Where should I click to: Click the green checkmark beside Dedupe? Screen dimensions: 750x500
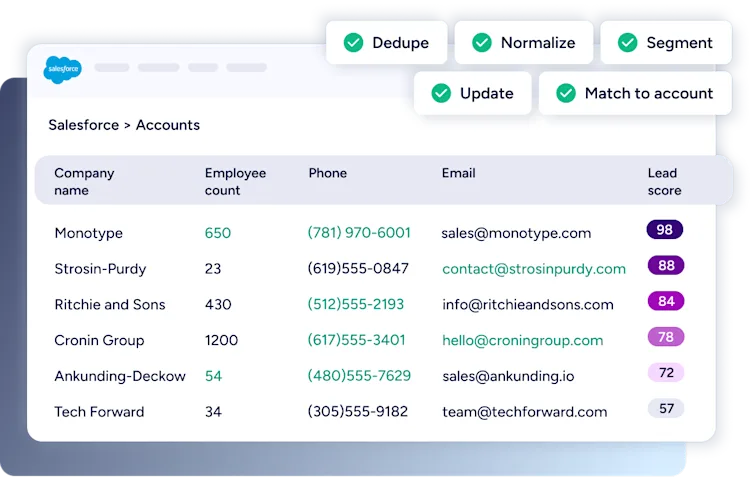click(353, 43)
